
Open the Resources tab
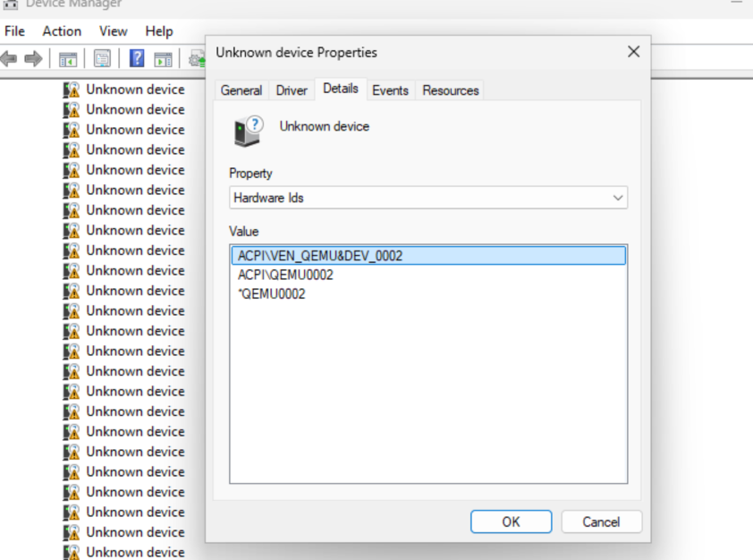451,90
